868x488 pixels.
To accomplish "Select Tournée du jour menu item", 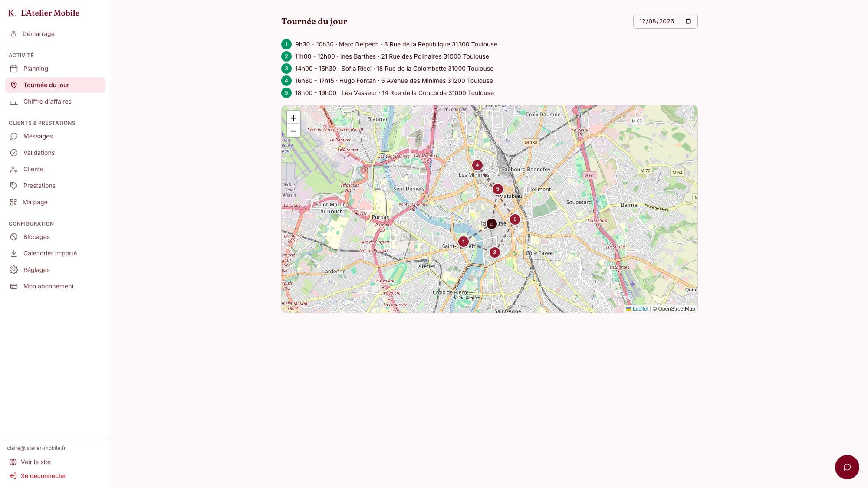I will tap(55, 85).
